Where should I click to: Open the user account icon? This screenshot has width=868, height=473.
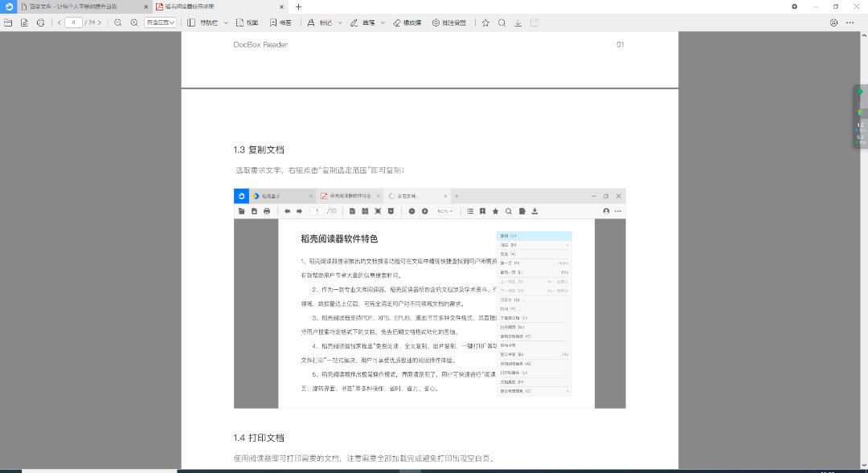833,22
